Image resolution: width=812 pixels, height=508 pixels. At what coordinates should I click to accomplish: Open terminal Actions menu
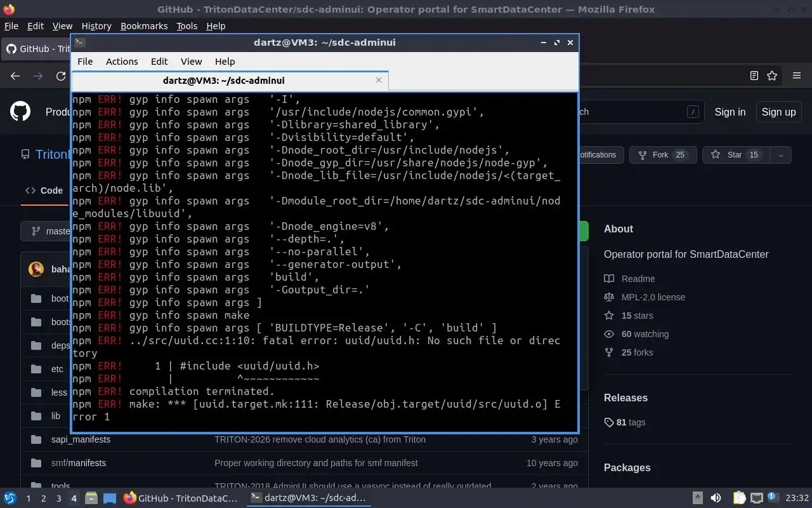point(122,62)
